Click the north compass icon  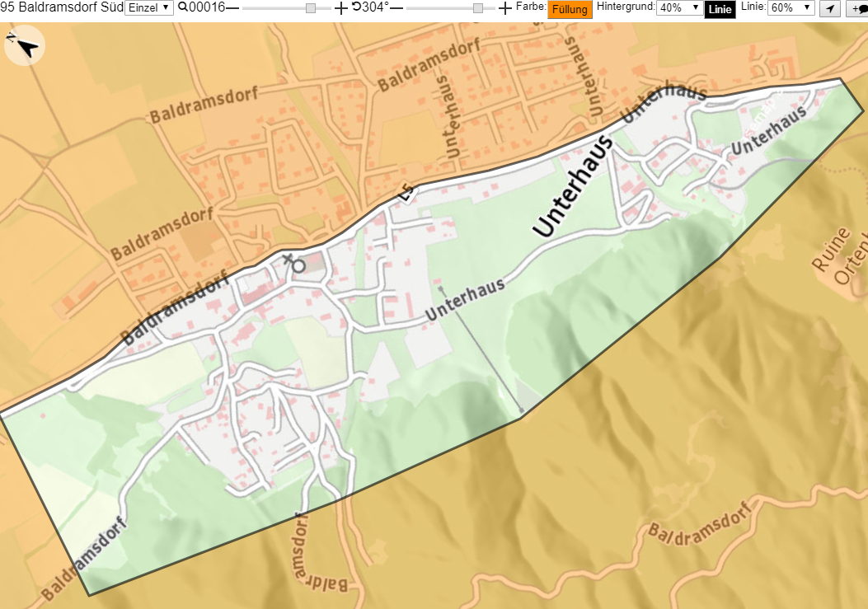(25, 46)
